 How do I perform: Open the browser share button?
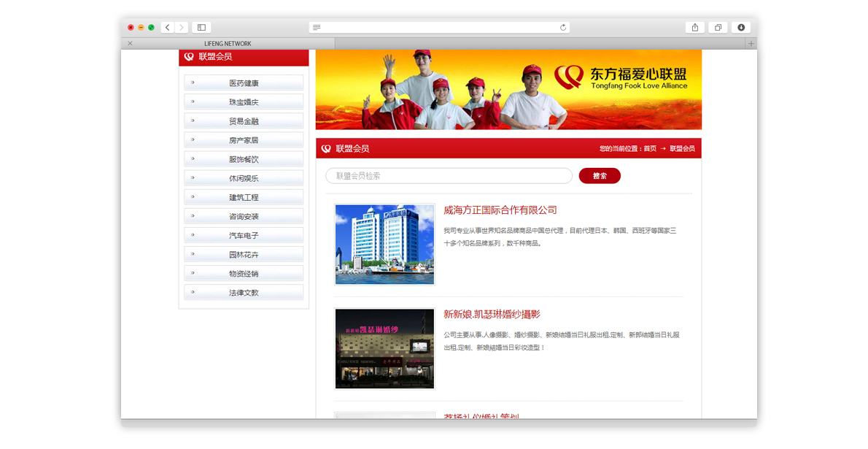[695, 27]
